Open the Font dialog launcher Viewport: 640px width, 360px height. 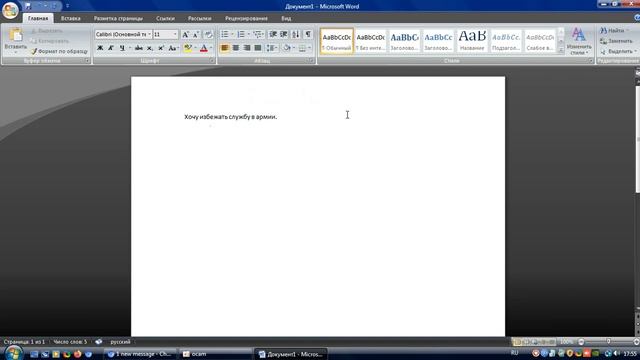pyautogui.click(x=212, y=61)
